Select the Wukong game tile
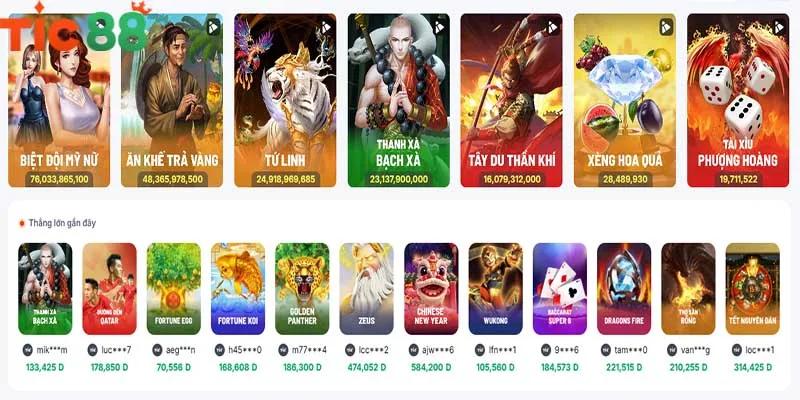Viewport: 800px width, 400px height. tap(495, 289)
